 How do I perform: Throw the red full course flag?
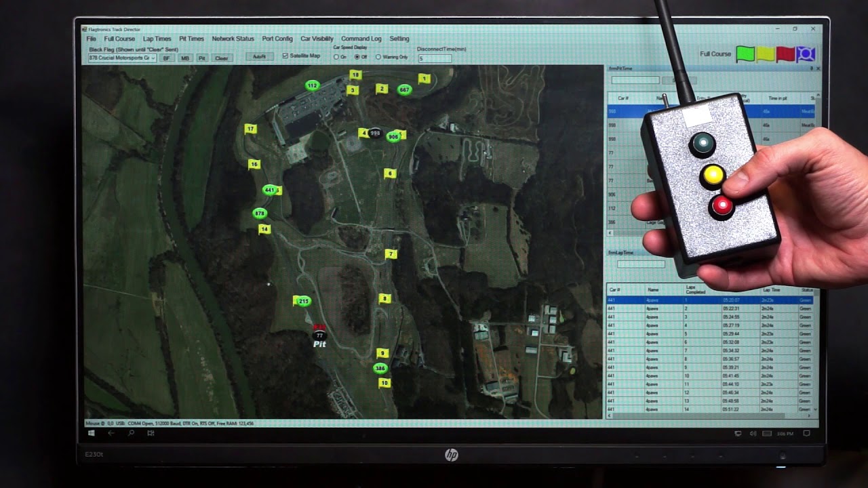click(x=785, y=54)
